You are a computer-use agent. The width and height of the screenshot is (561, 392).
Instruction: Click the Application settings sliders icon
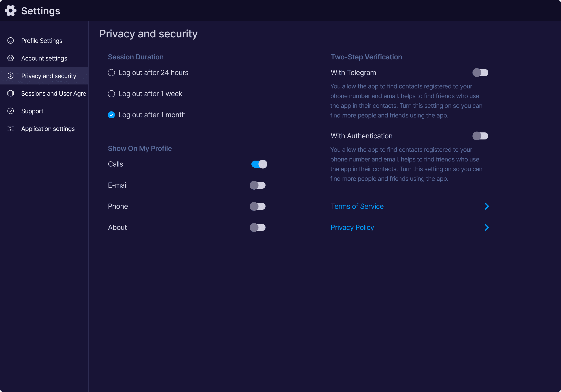[x=11, y=128]
